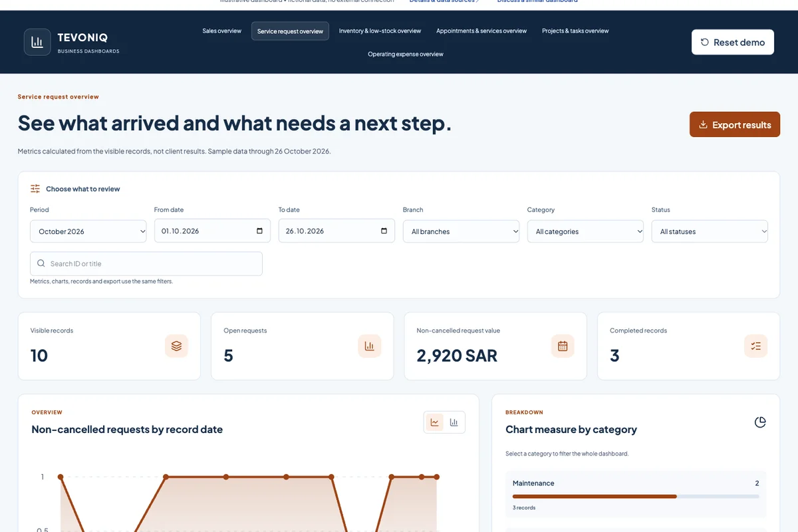
Task: Click the 2,920 SAR value
Action: 457,356
